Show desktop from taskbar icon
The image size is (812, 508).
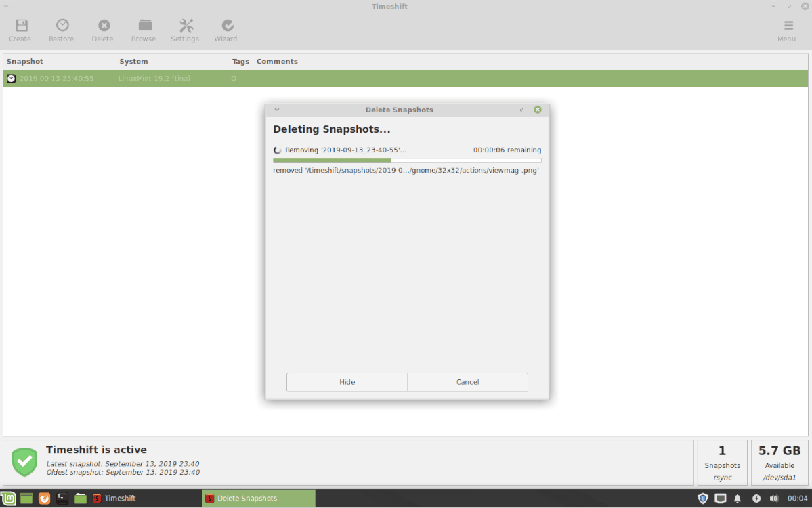(26, 499)
